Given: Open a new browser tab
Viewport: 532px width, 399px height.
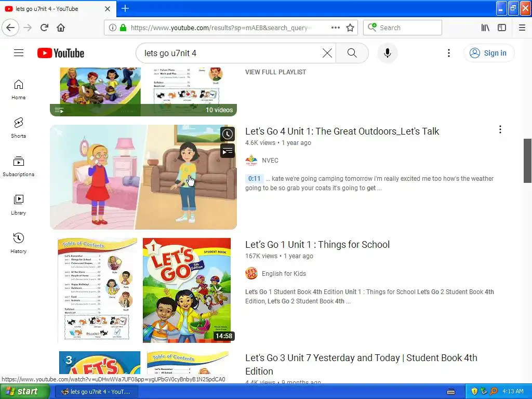Looking at the screenshot, I should pyautogui.click(x=125, y=8).
